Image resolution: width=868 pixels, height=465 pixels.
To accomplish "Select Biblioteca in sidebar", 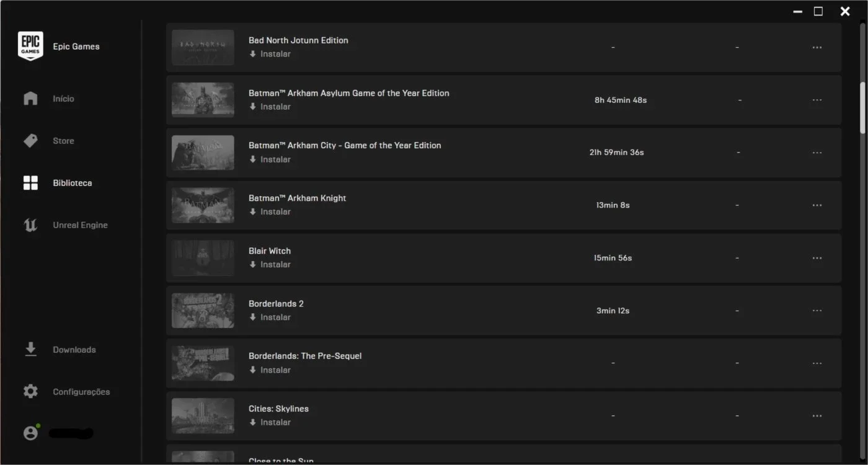I will pos(73,183).
